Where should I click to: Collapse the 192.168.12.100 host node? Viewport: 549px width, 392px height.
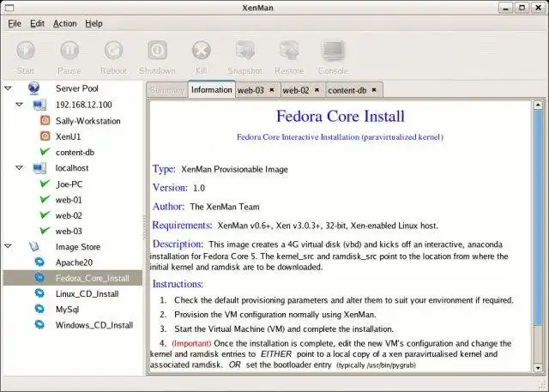[19, 105]
